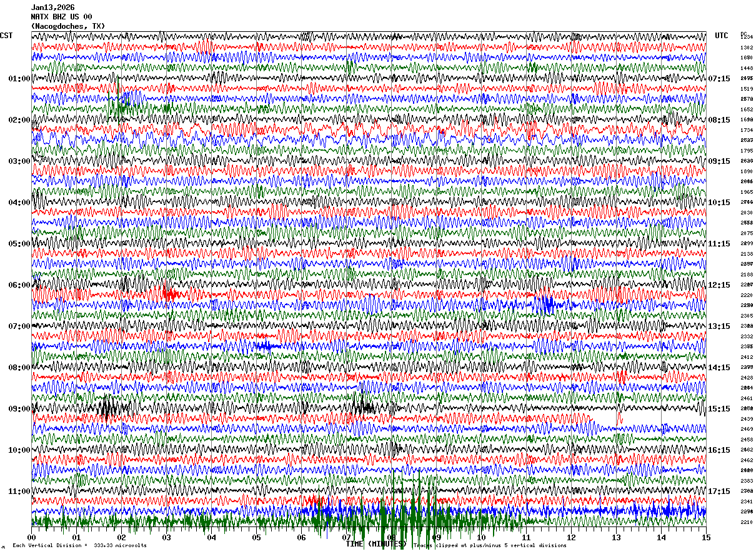Click the UTC time label '12:15'

coord(719,285)
